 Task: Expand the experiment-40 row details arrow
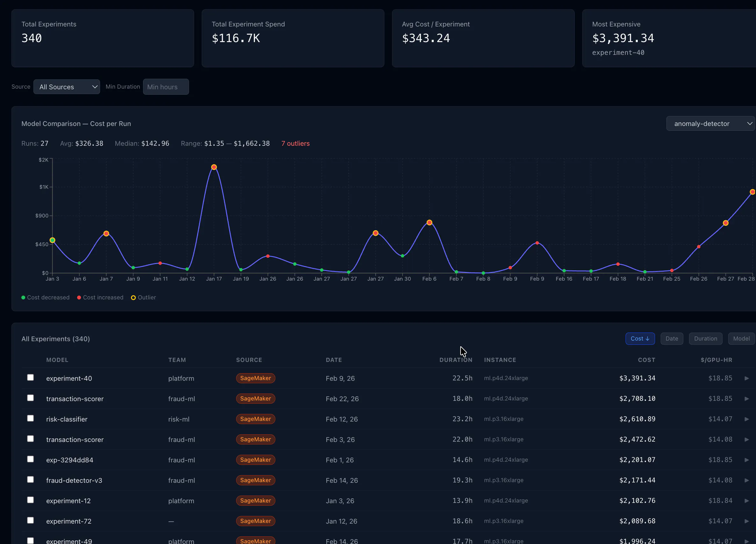[746, 378]
